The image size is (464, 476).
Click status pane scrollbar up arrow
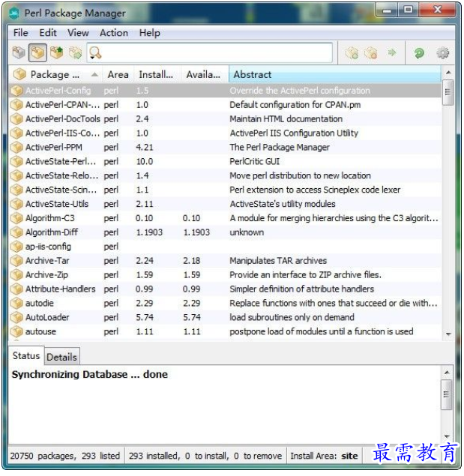[x=447, y=372]
